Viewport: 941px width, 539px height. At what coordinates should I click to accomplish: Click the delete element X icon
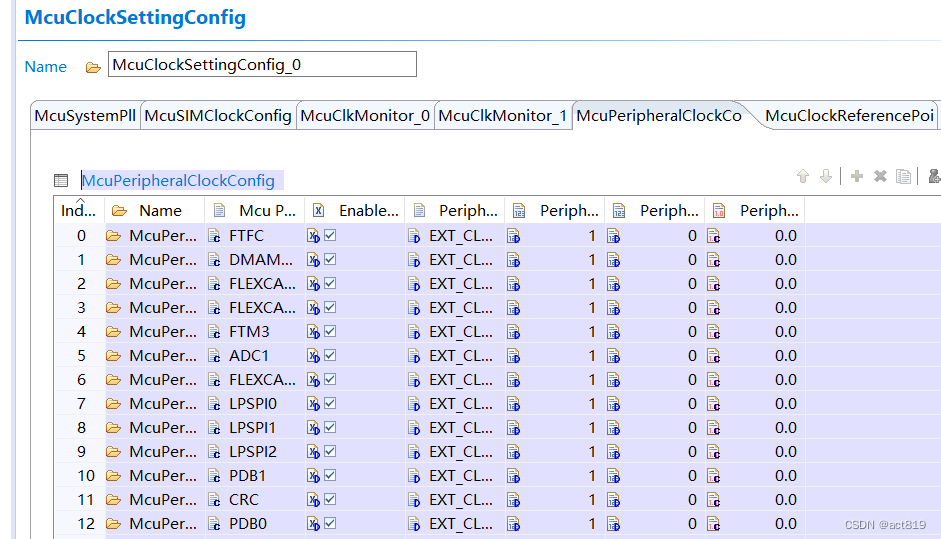[880, 177]
